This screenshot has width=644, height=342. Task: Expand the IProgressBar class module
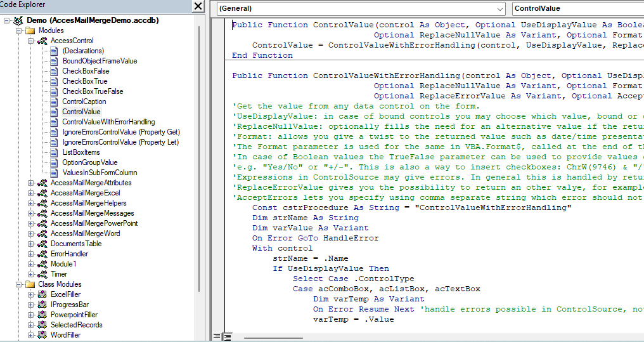click(31, 305)
